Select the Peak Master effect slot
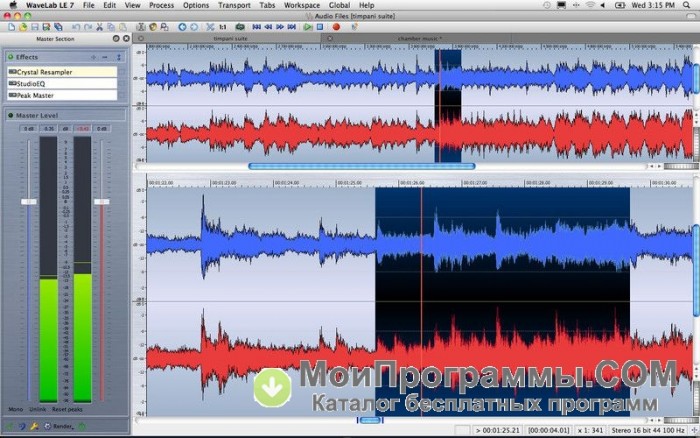Viewport: 700px width, 438px height. [62, 95]
